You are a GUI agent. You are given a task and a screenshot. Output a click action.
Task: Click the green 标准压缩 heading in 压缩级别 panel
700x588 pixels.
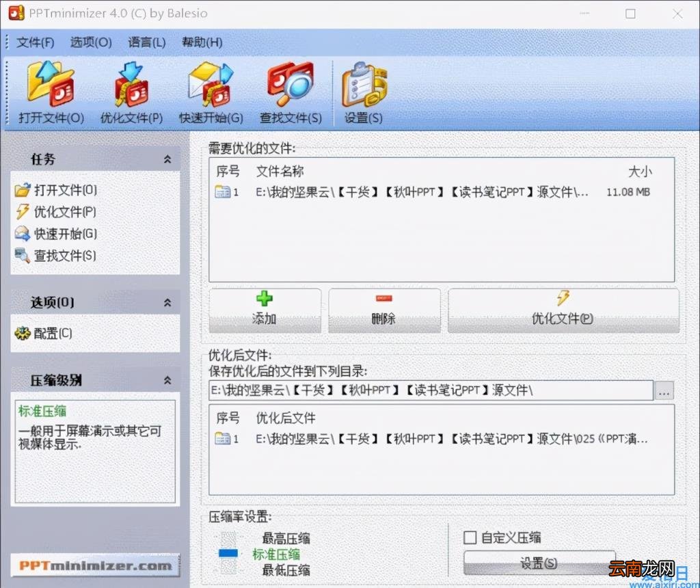click(42, 411)
